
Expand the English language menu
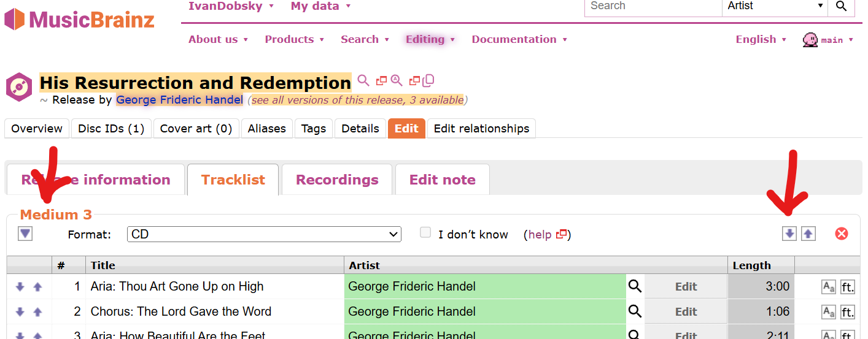tap(761, 39)
